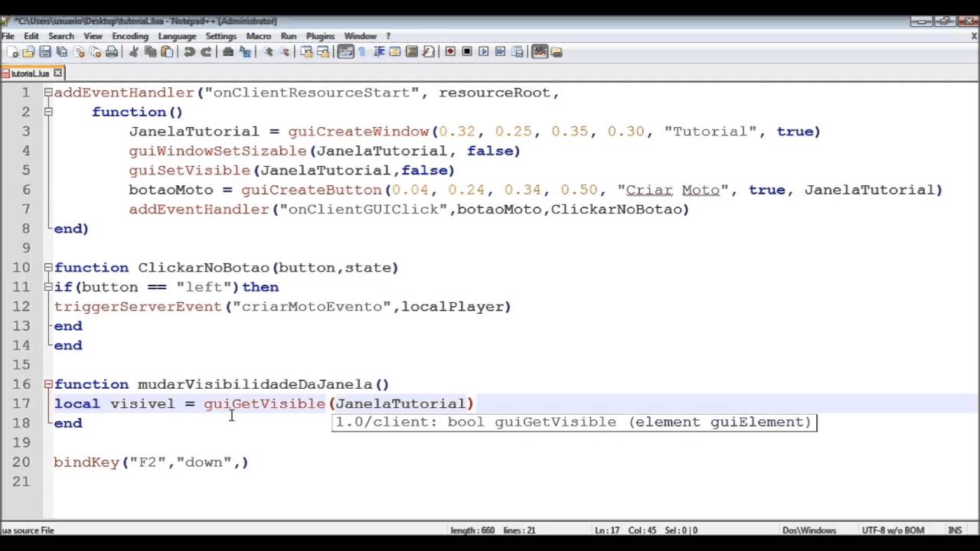Screen dimensions: 980x551
Task: Click guiGetVisible in the code on line 17
Action: [x=265, y=404]
